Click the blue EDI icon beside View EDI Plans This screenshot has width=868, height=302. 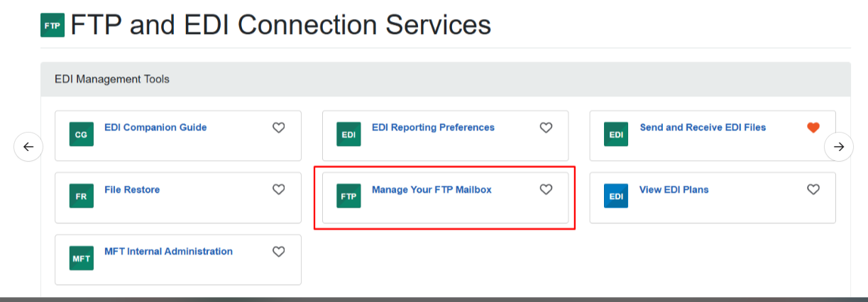(x=616, y=196)
